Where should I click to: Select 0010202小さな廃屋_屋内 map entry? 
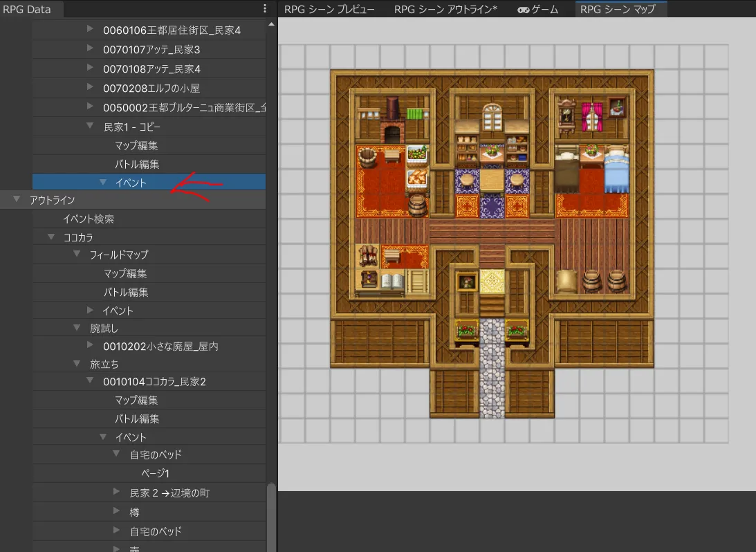coord(160,346)
